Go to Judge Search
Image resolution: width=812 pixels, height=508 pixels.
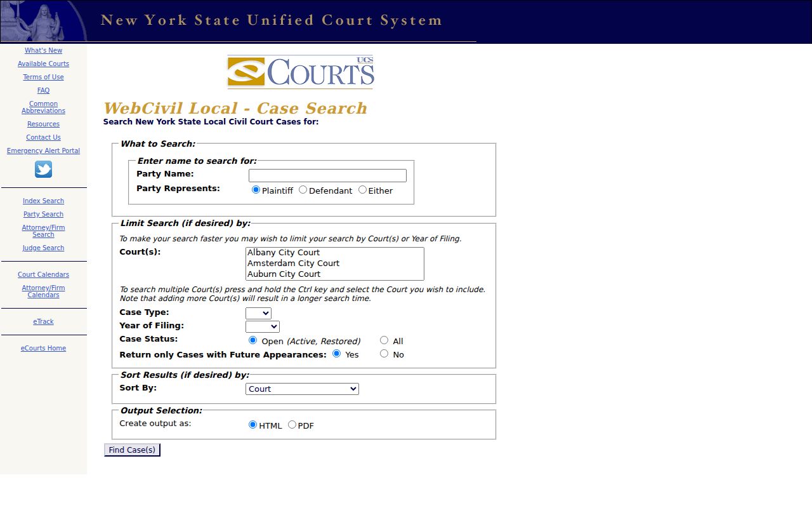(x=43, y=248)
